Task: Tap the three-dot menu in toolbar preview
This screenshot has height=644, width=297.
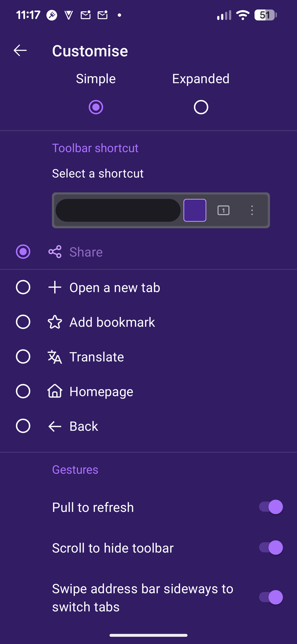Action: (x=252, y=210)
